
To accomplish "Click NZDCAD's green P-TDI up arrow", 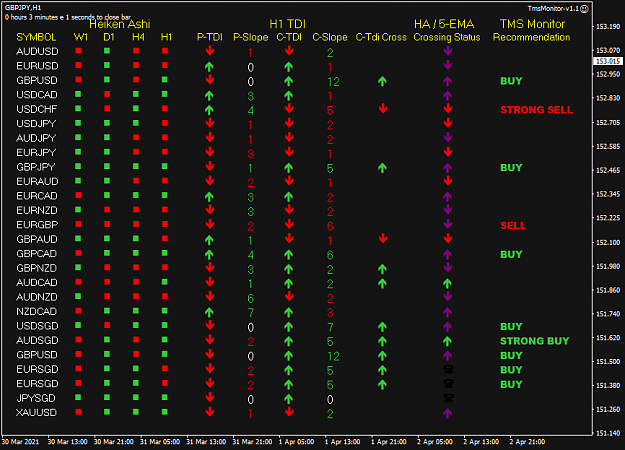I will tap(209, 312).
